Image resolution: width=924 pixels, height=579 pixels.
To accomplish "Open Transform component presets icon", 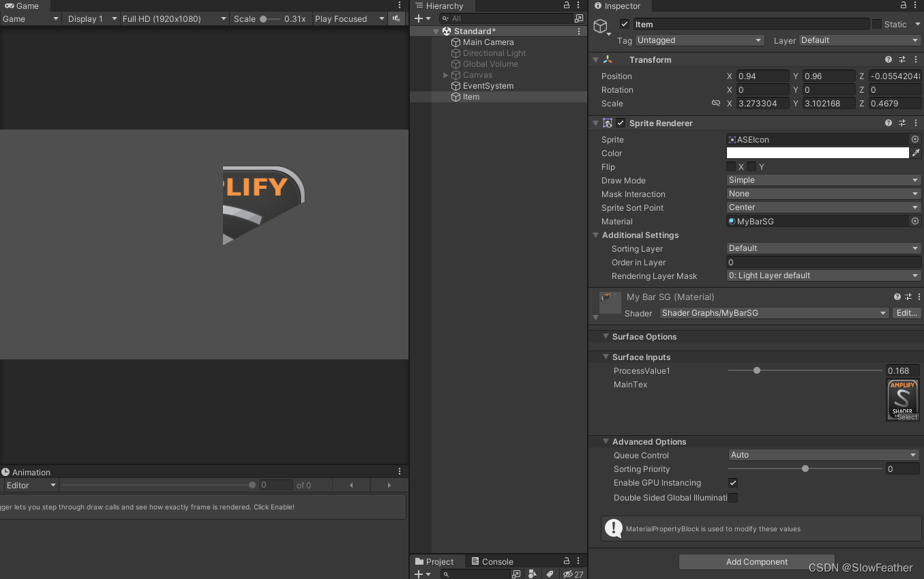I will point(902,60).
